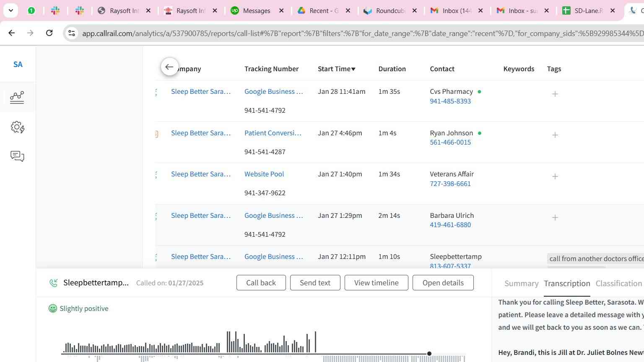Switch to the Classification tab
The image size is (644, 362).
[619, 284]
